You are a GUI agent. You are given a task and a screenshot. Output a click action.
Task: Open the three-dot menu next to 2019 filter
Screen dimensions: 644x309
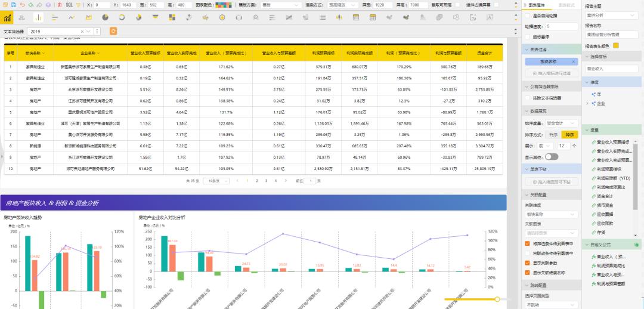97,32
